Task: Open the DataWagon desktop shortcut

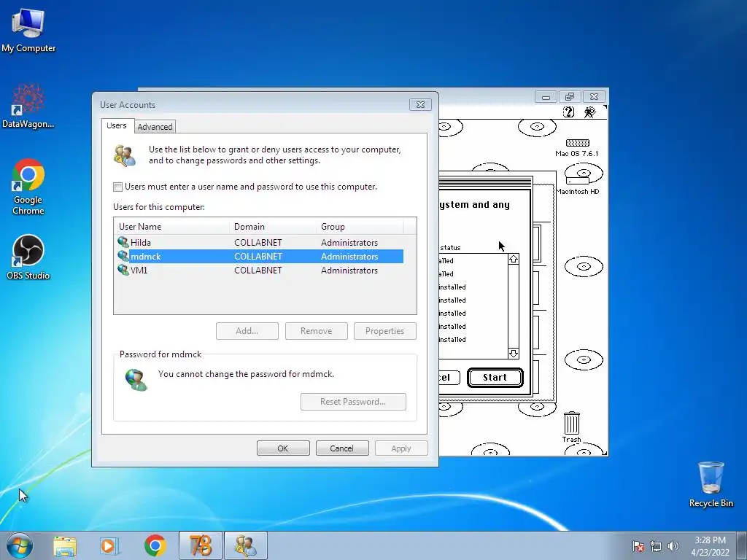Action: click(28, 106)
